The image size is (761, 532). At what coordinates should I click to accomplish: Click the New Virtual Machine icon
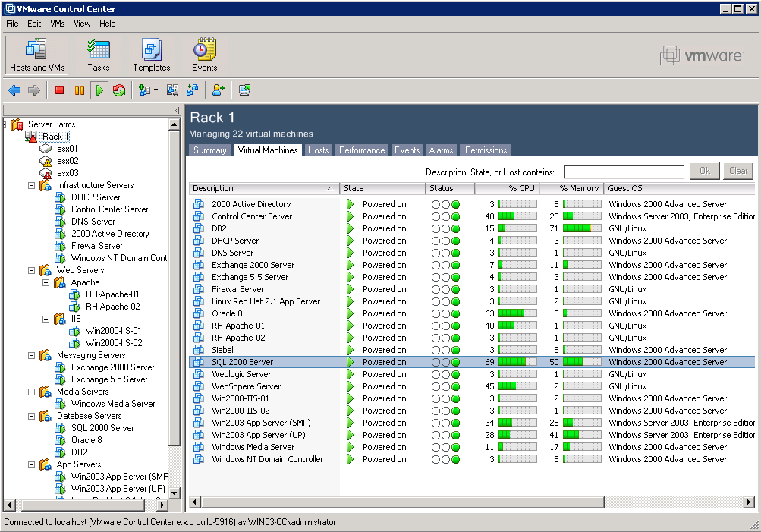coord(144,90)
